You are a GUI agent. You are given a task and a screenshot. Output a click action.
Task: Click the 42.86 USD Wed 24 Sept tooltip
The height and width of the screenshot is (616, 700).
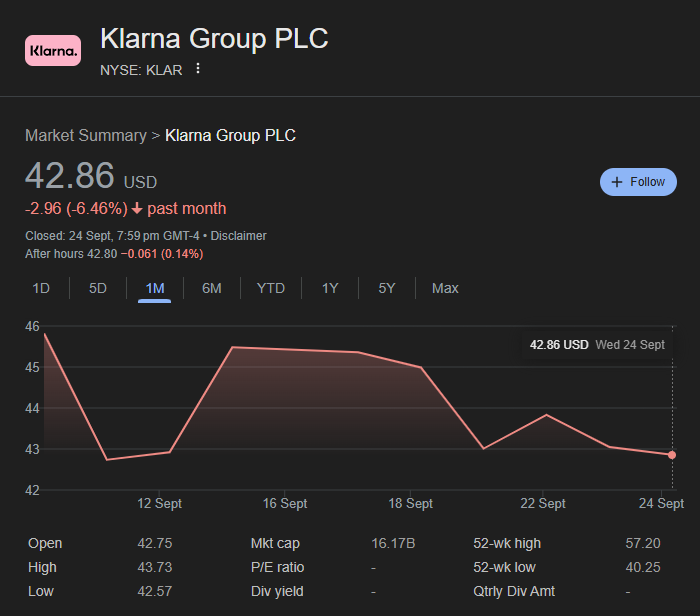tap(597, 345)
